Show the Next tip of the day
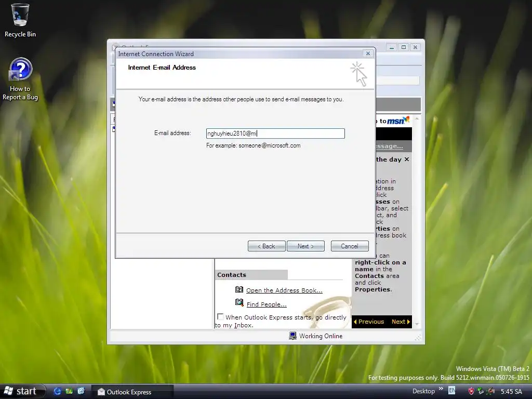Screen dimensions: 532x399 (401, 322)
